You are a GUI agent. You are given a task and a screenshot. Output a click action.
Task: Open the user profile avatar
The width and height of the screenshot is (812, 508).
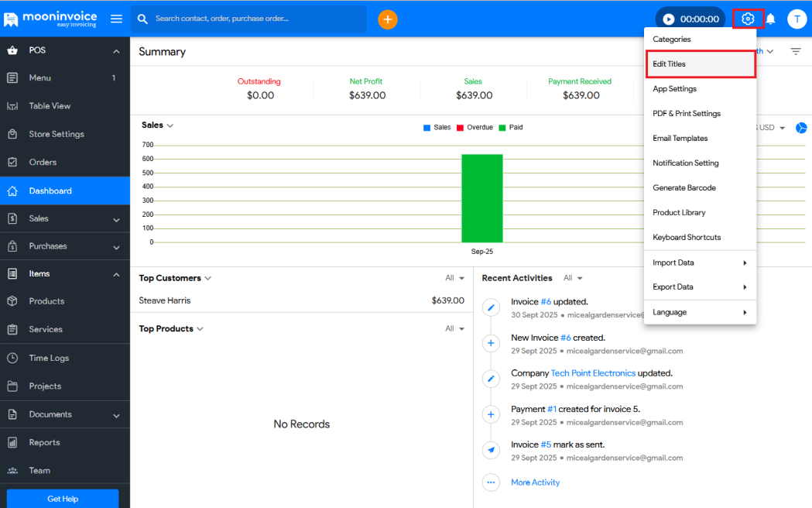pos(797,19)
